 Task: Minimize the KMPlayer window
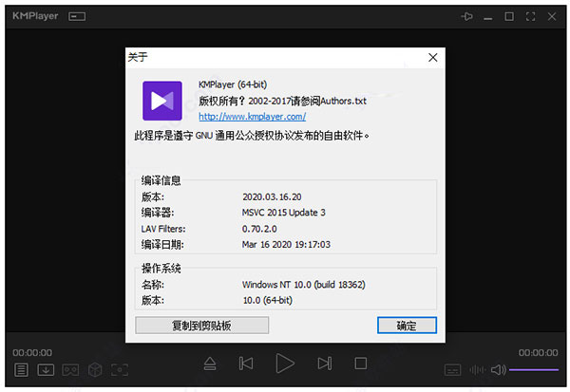[488, 18]
